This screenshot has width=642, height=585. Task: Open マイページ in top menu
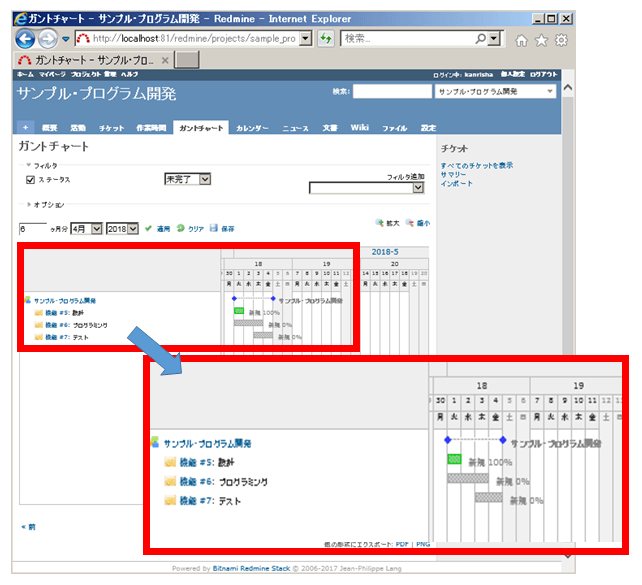click(x=52, y=74)
